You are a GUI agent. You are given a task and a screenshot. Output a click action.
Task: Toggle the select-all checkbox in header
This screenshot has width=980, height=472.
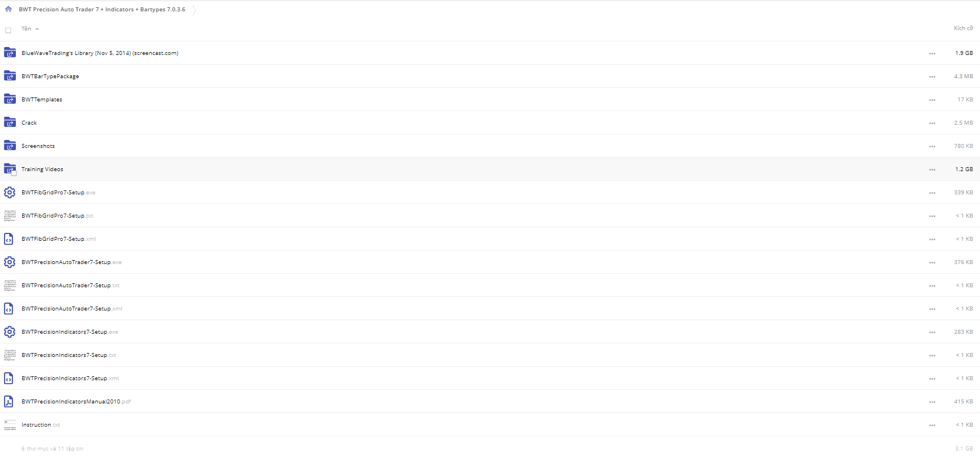(8, 30)
